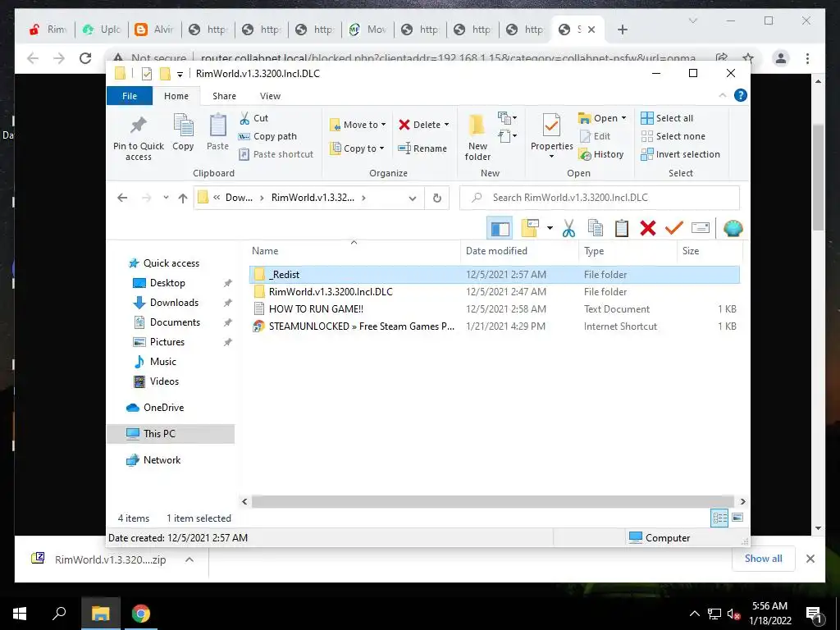Click the Properties checkmark icon in ribbon
Image resolution: width=840 pixels, height=630 pixels.
click(x=551, y=126)
